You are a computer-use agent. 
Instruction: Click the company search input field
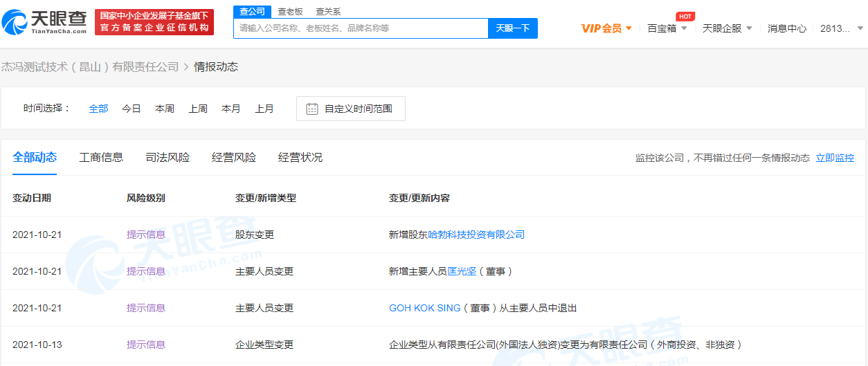(x=360, y=28)
